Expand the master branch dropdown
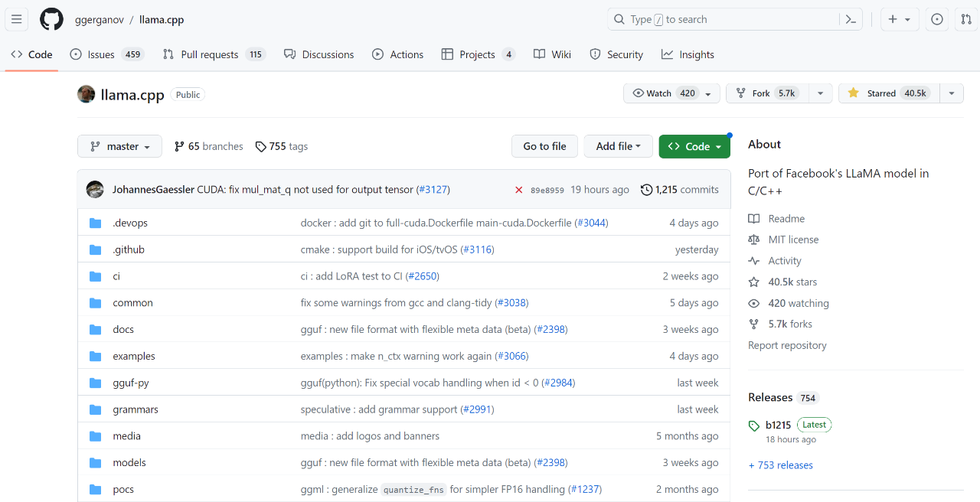 tap(119, 146)
